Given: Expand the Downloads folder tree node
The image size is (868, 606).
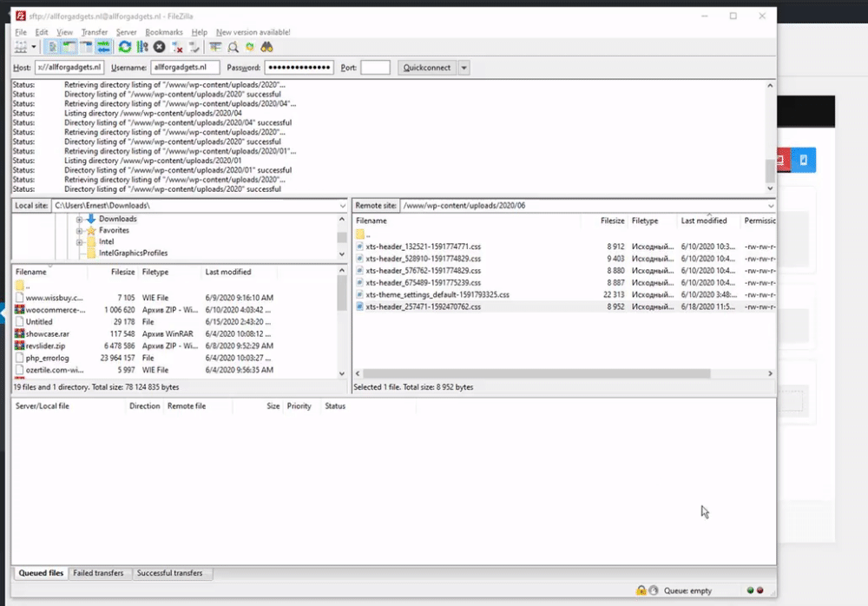Looking at the screenshot, I should tap(79, 220).
